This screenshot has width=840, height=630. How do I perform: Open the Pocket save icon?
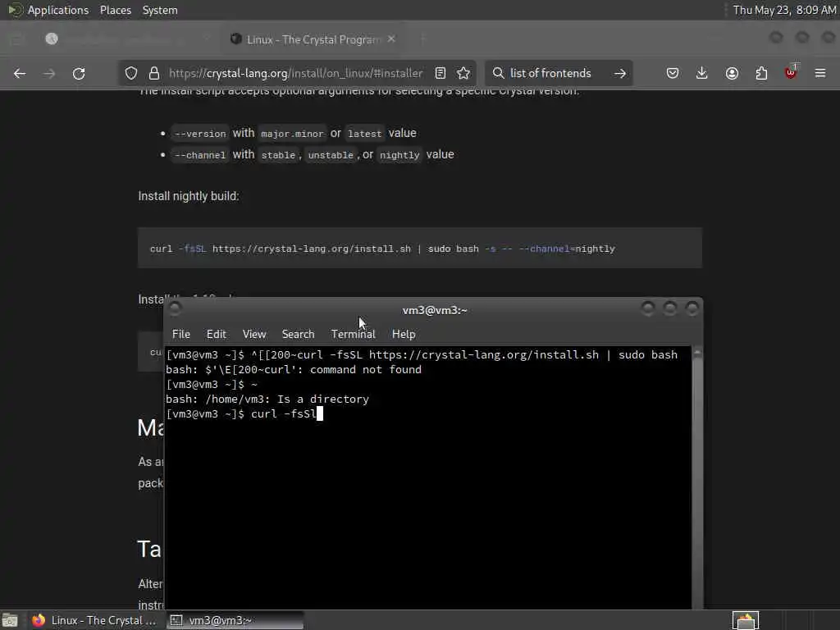673,73
